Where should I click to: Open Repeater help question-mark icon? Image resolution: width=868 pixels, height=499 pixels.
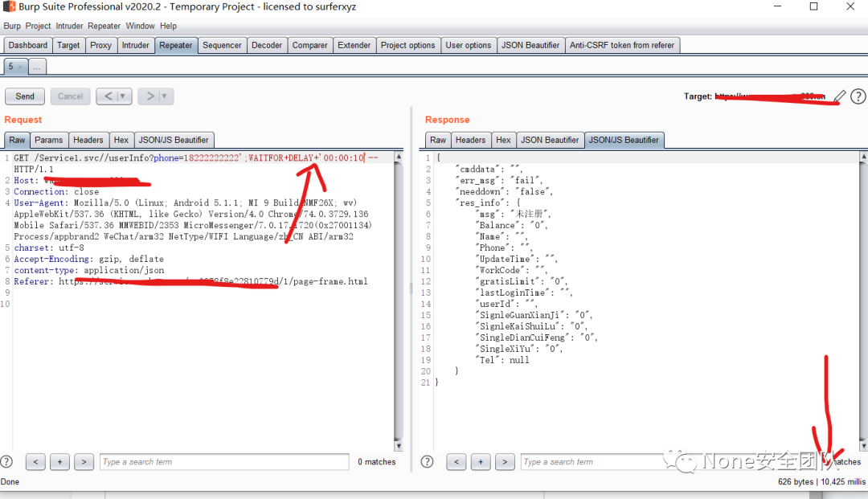pos(858,96)
